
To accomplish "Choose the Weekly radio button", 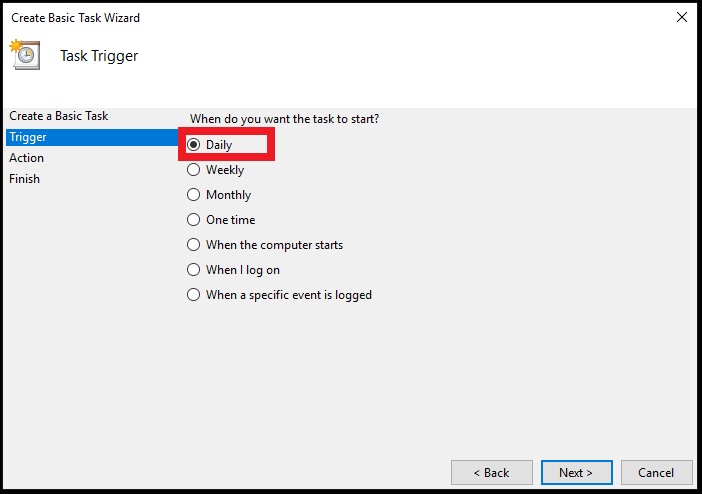I will tap(194, 170).
